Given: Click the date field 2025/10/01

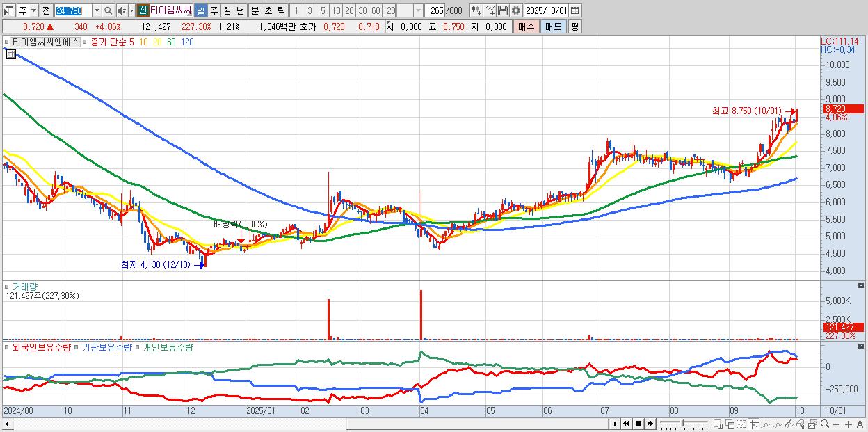Looking at the screenshot, I should [546, 10].
